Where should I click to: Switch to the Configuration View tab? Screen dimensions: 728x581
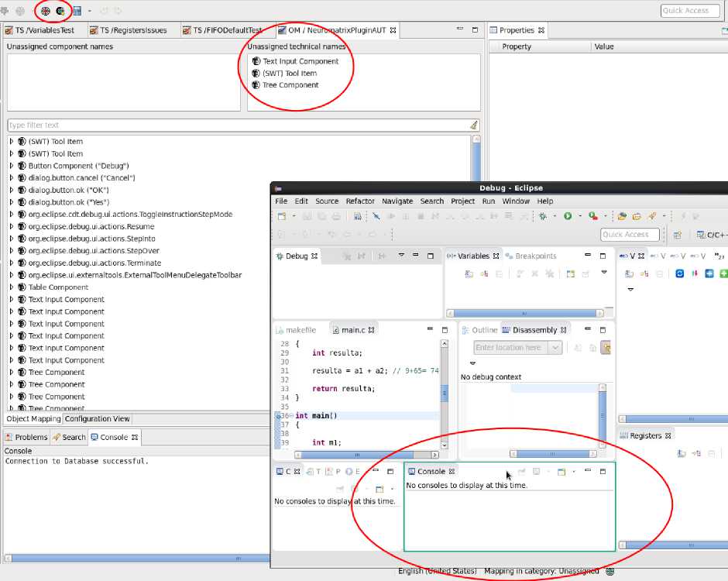[x=98, y=419]
